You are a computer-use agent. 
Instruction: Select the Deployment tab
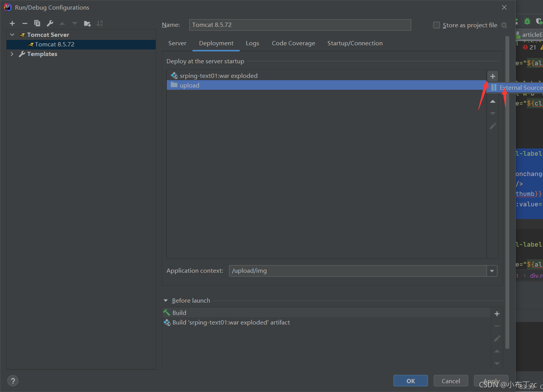[x=216, y=43]
